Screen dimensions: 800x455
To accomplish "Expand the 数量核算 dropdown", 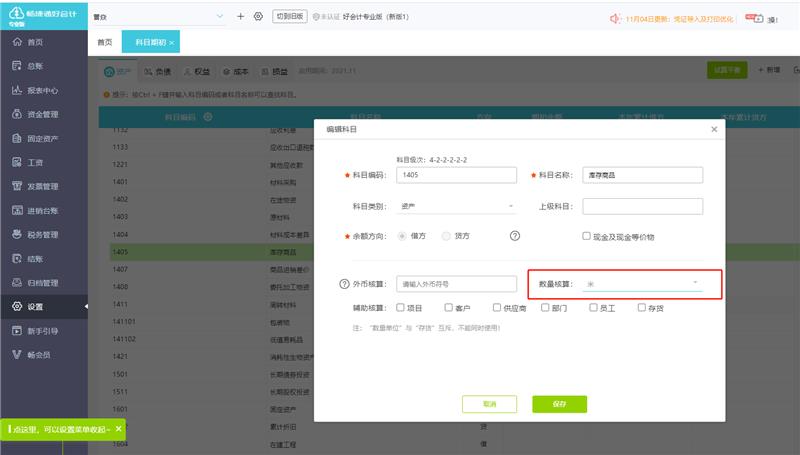I will [x=643, y=283].
